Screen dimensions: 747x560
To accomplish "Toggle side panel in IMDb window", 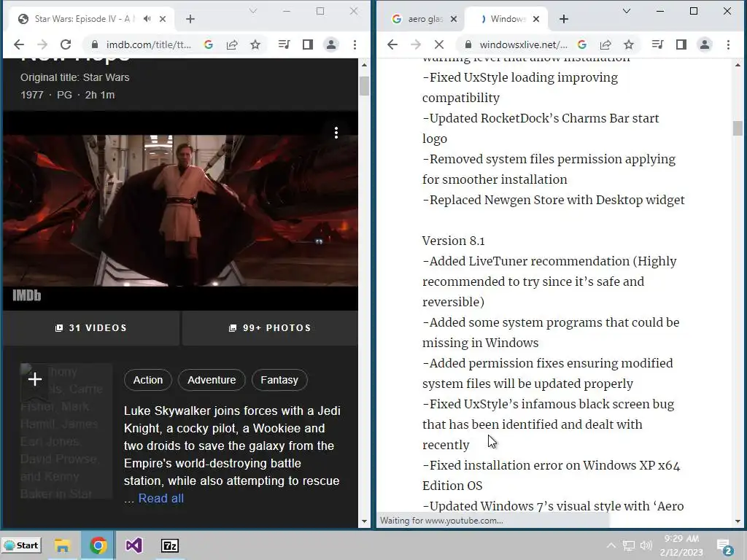I will tap(308, 44).
